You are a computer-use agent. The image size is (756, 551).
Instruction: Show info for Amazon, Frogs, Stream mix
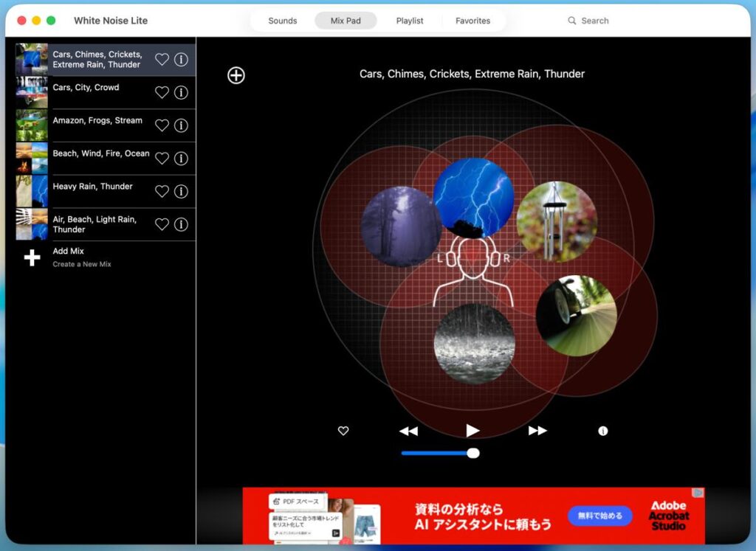(x=181, y=125)
